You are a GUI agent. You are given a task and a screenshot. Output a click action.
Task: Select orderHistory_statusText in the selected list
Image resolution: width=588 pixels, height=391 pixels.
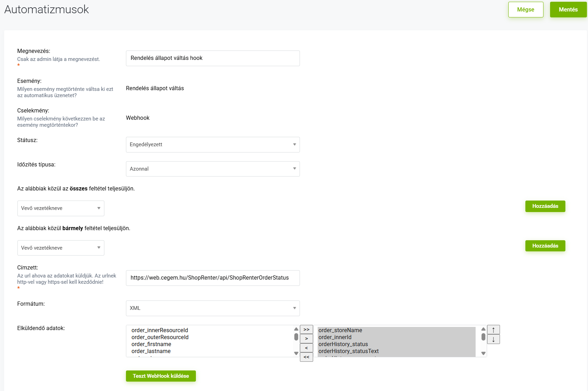click(349, 351)
